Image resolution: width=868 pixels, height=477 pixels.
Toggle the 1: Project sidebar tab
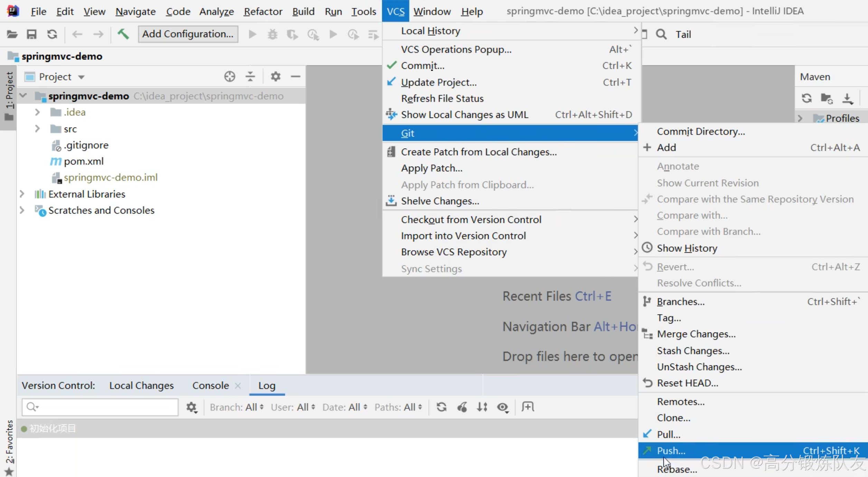9,97
